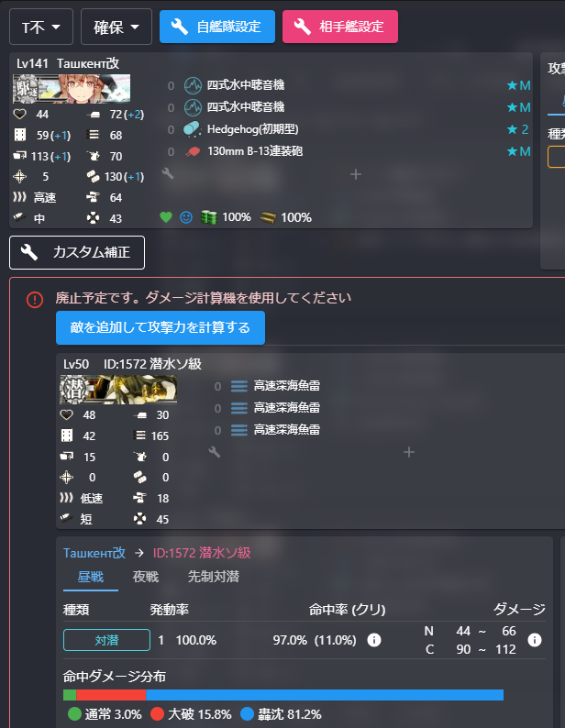Click the wrench icon under Ташкент改 equipment
This screenshot has height=728, width=565.
coord(168,173)
